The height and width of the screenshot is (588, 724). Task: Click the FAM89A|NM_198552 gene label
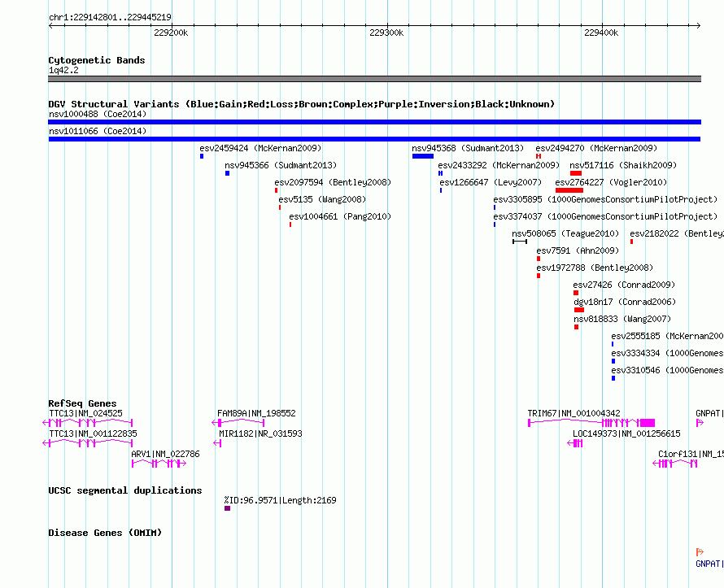pos(256,413)
